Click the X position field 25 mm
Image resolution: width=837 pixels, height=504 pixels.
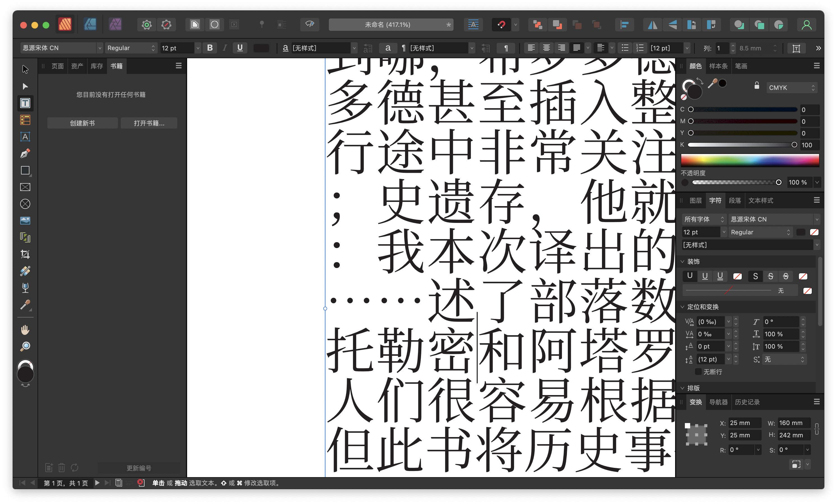744,423
